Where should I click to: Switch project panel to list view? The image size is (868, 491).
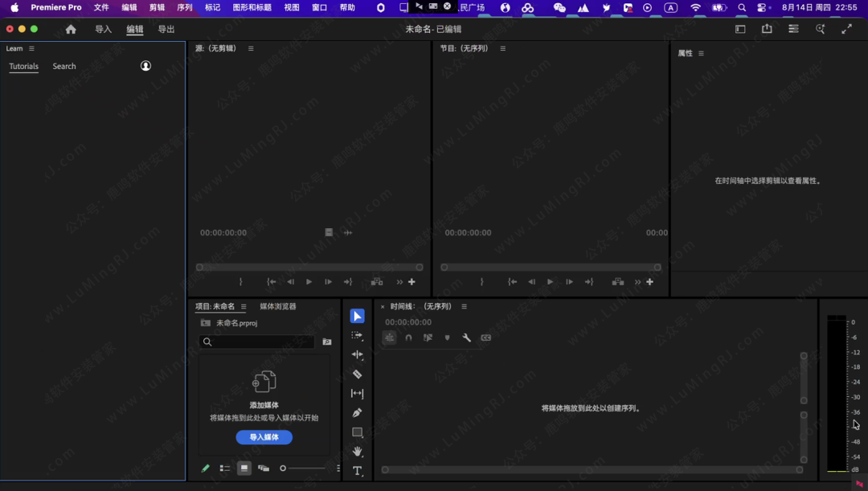tap(225, 468)
